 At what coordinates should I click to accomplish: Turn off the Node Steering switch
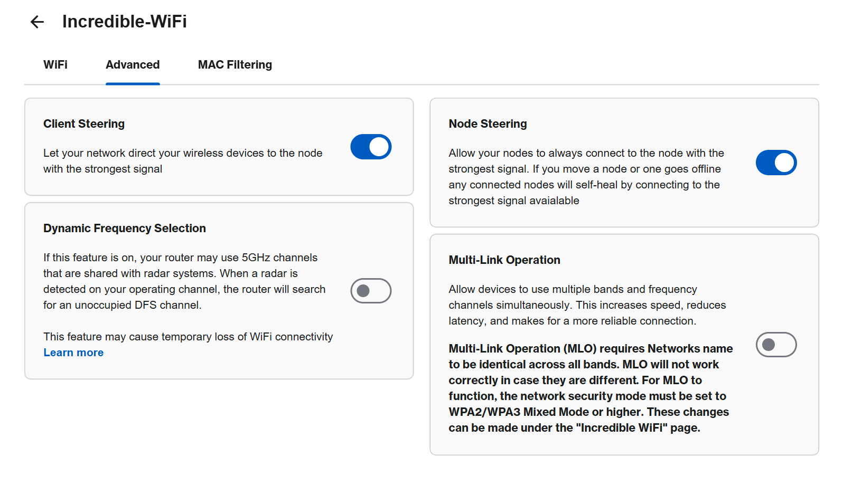click(776, 163)
